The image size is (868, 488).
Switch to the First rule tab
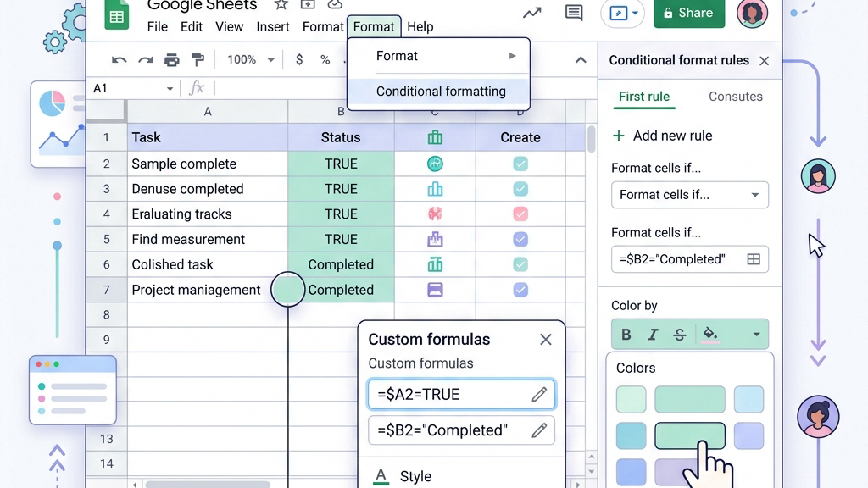644,97
